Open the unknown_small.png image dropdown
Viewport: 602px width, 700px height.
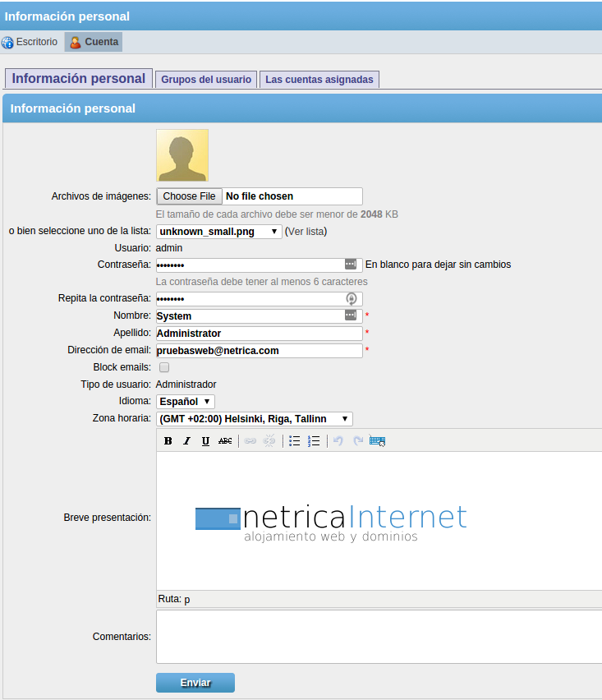(218, 232)
